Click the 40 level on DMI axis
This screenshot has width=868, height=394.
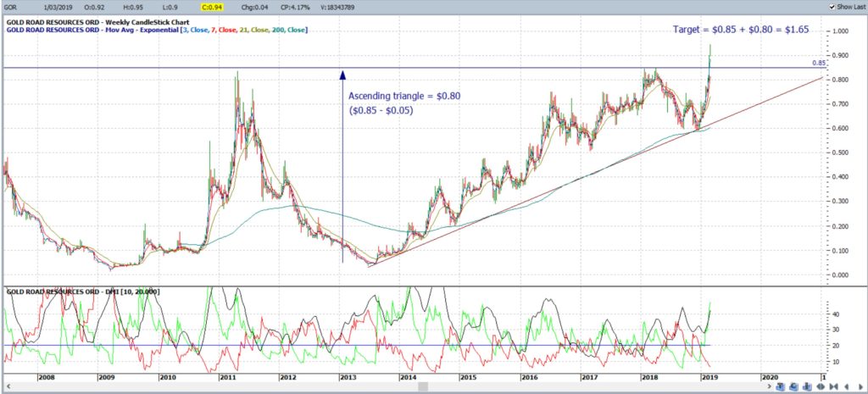(x=834, y=314)
